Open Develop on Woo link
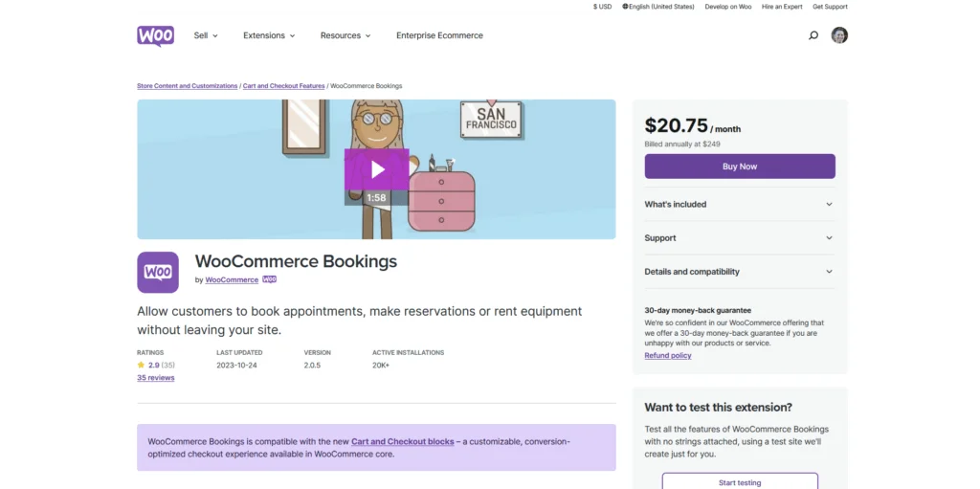The height and width of the screenshot is (489, 980). tap(728, 7)
